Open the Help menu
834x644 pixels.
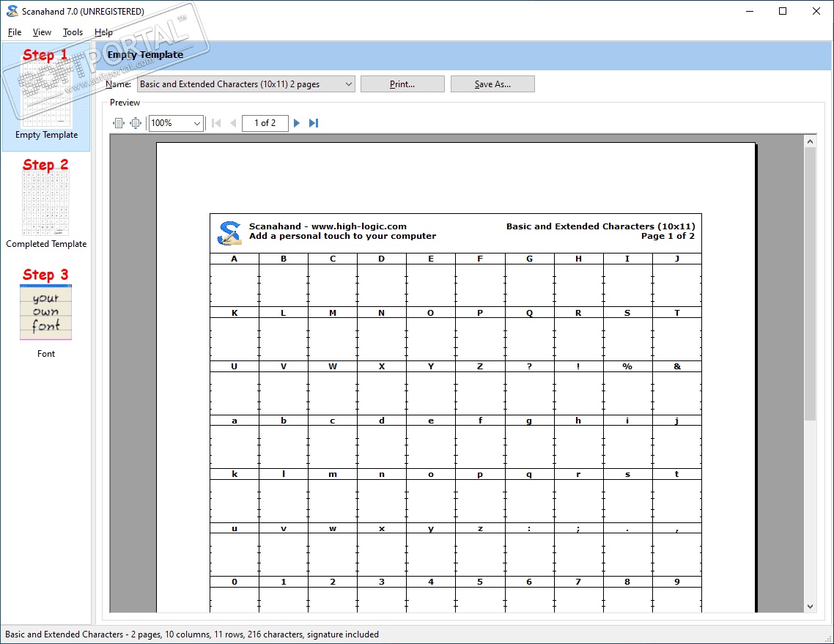point(103,32)
